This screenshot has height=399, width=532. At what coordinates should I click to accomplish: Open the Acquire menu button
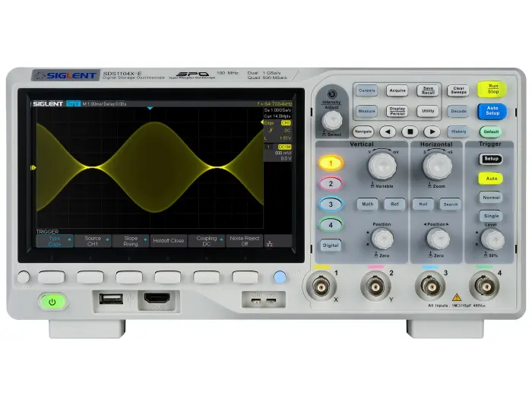397,90
